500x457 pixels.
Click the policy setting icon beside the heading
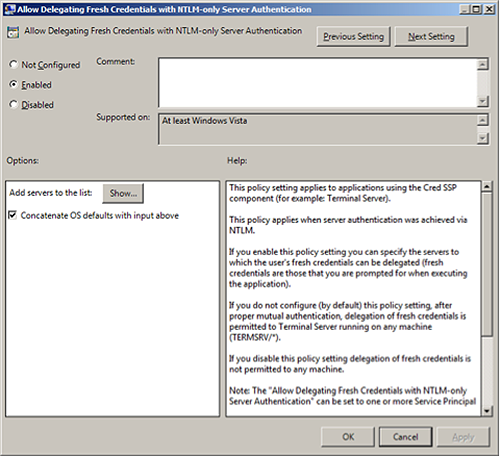pos(13,33)
